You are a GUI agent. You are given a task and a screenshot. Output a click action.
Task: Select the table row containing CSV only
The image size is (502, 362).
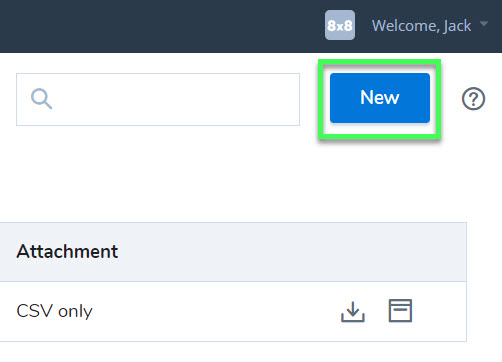[233, 311]
